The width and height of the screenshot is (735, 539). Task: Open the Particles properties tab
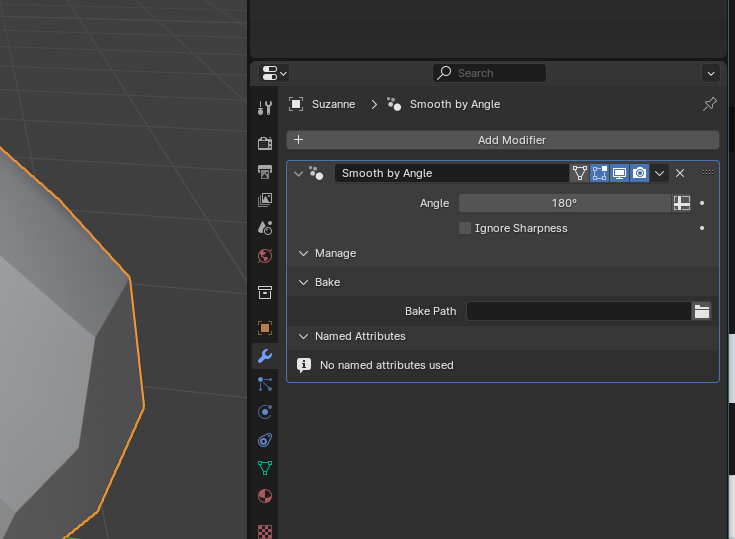pyautogui.click(x=265, y=384)
